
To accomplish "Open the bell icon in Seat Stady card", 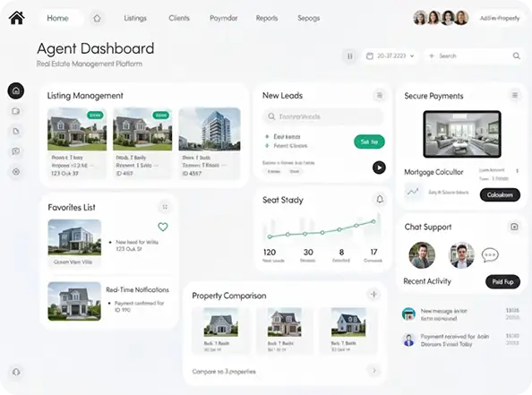I will point(380,199).
